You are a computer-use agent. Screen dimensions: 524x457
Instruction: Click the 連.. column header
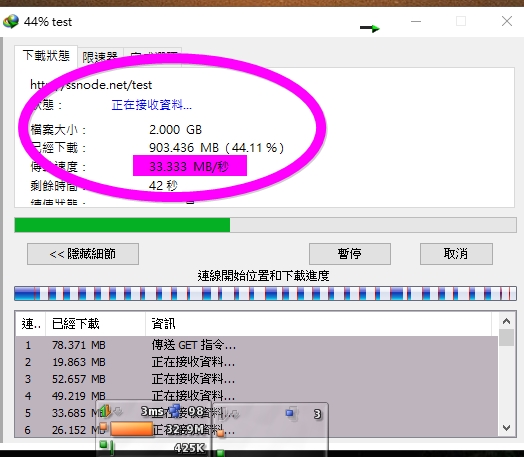click(x=30, y=323)
